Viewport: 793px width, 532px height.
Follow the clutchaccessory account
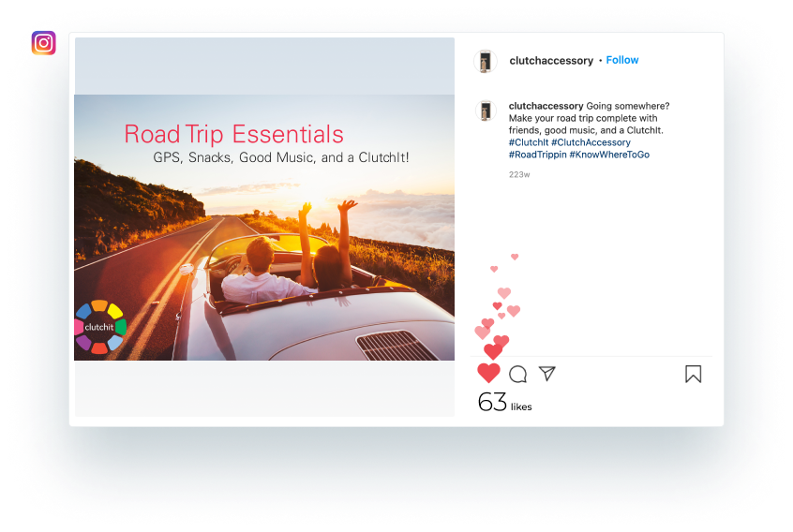(x=622, y=60)
